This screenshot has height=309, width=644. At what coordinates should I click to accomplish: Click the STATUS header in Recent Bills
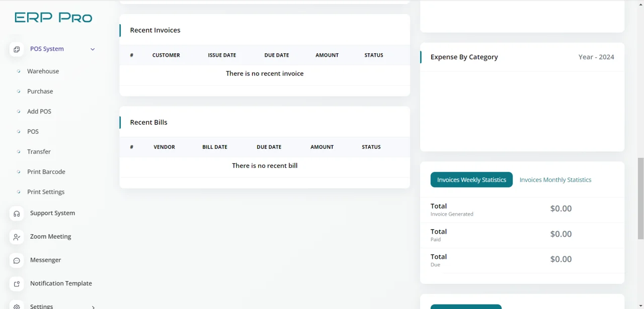371,147
